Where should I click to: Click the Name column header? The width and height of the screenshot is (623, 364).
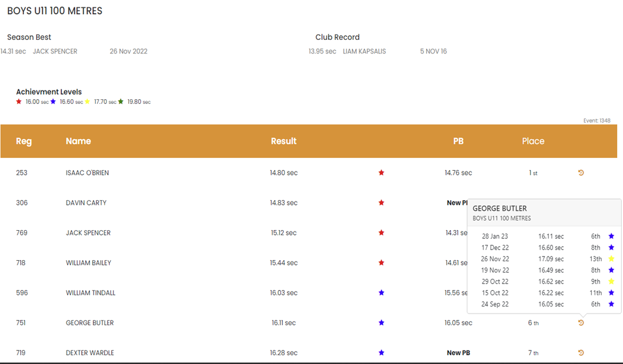pyautogui.click(x=78, y=141)
